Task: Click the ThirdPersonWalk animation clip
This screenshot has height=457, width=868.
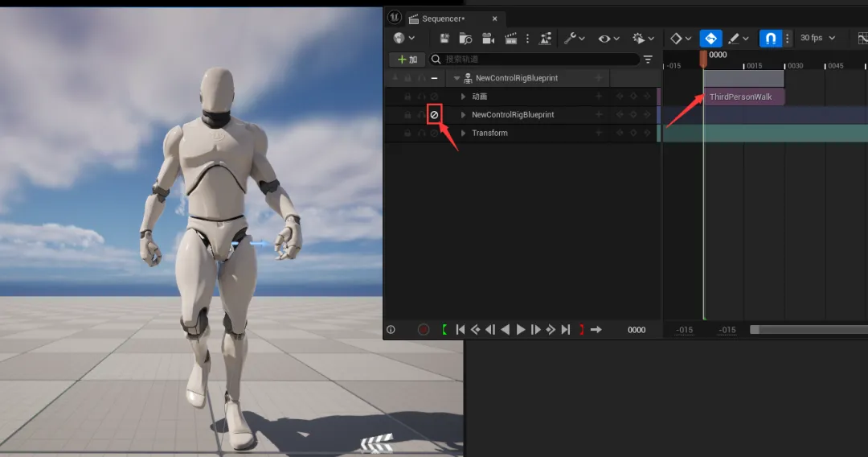Action: click(x=743, y=97)
